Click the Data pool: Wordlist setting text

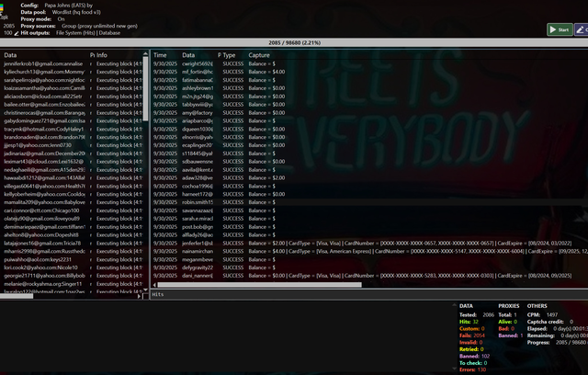point(61,12)
